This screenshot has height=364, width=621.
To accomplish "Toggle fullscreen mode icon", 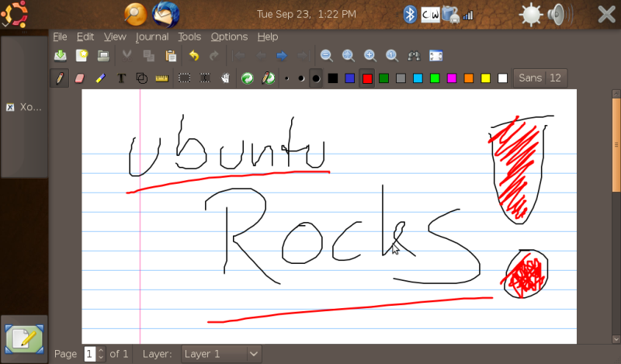I will tap(435, 56).
